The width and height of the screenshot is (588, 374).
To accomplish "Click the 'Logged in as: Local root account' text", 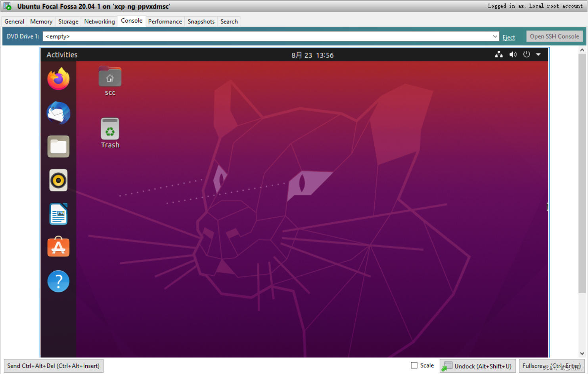I will tap(535, 6).
